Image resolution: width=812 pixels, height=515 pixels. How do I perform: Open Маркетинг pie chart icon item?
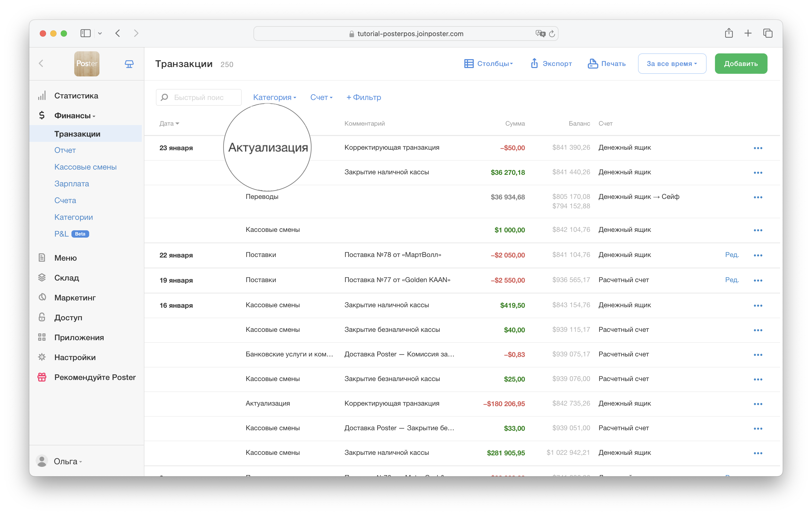pyautogui.click(x=42, y=298)
